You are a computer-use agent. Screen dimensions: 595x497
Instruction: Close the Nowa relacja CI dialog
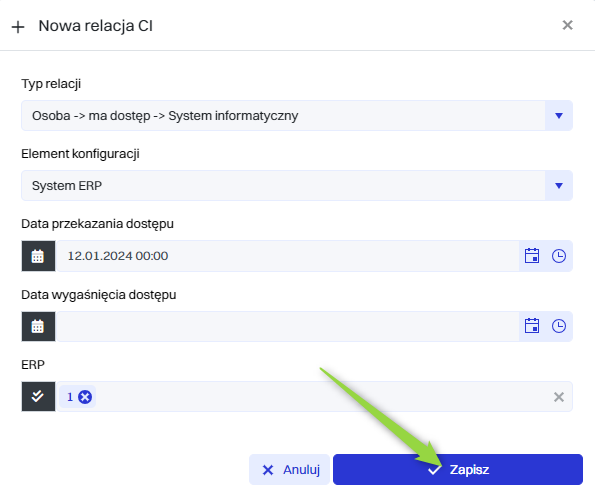point(567,25)
